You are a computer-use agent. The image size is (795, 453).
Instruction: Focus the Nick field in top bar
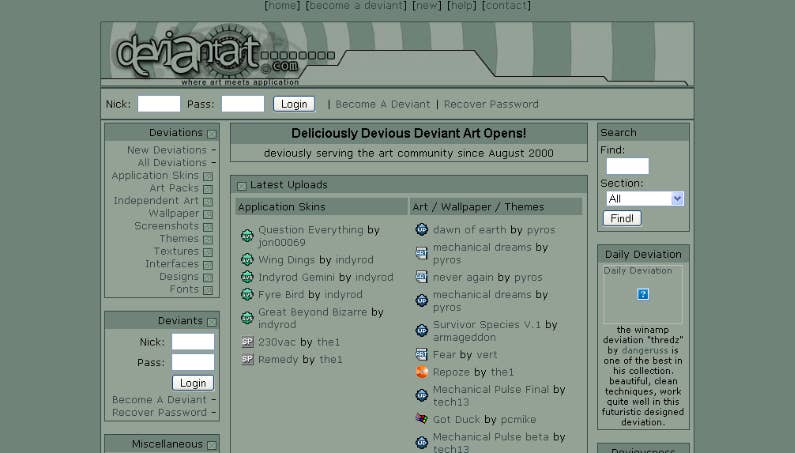pos(159,103)
